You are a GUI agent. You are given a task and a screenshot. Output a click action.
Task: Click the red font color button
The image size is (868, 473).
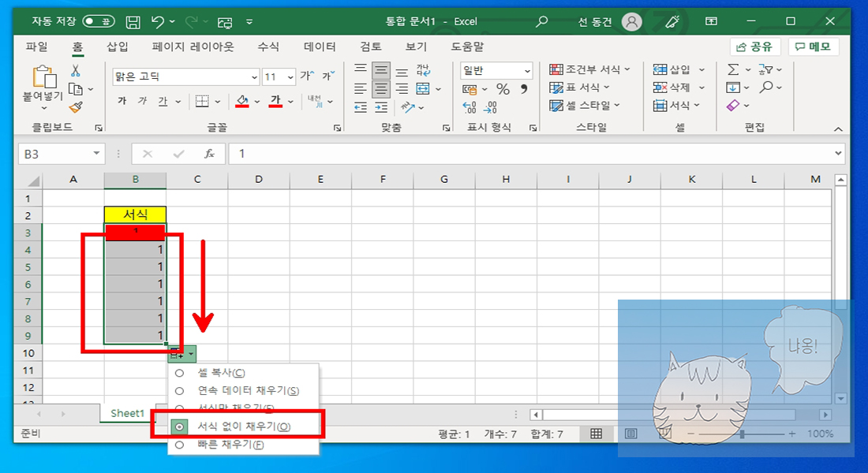(x=275, y=101)
